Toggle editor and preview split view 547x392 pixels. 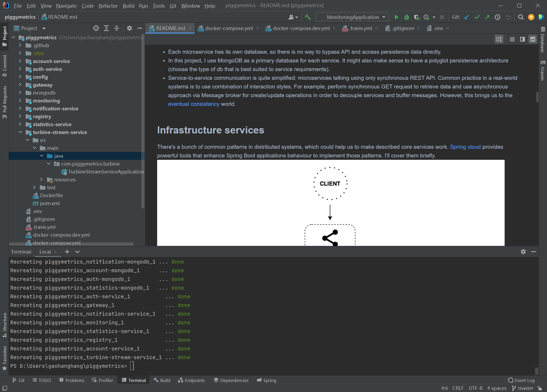click(x=523, y=39)
